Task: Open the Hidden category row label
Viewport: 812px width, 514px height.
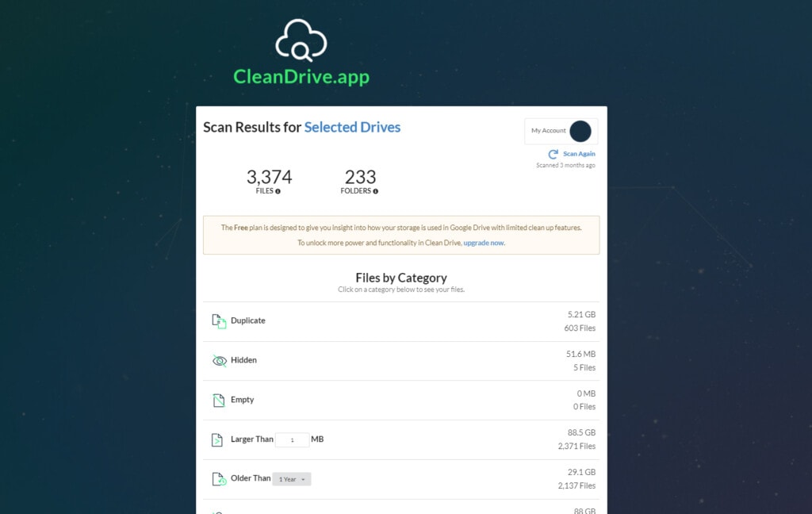Action: 243,359
